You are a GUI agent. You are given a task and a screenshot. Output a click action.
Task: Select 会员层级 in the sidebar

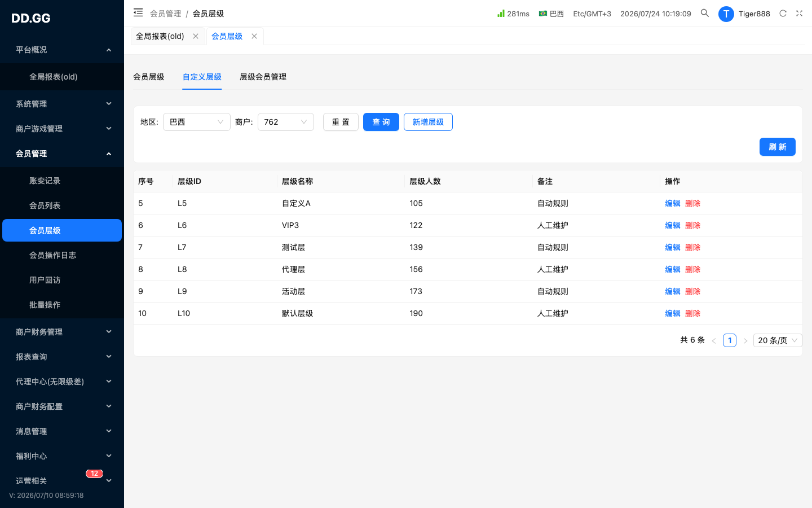pyautogui.click(x=62, y=230)
